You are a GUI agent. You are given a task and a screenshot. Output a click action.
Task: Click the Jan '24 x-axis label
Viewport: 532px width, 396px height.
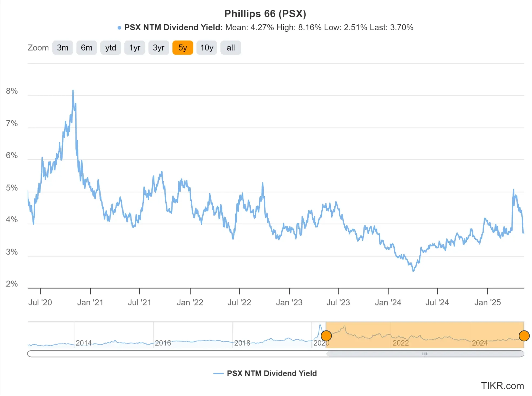tap(388, 302)
